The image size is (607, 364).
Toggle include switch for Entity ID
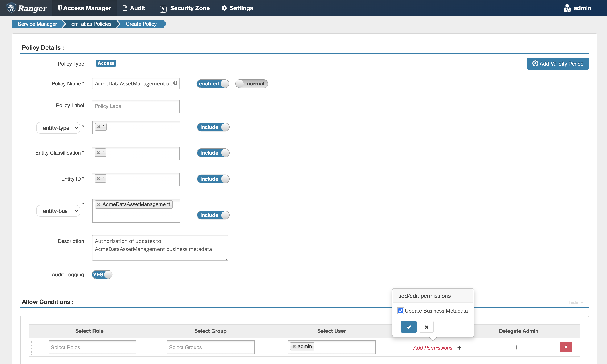click(x=213, y=179)
